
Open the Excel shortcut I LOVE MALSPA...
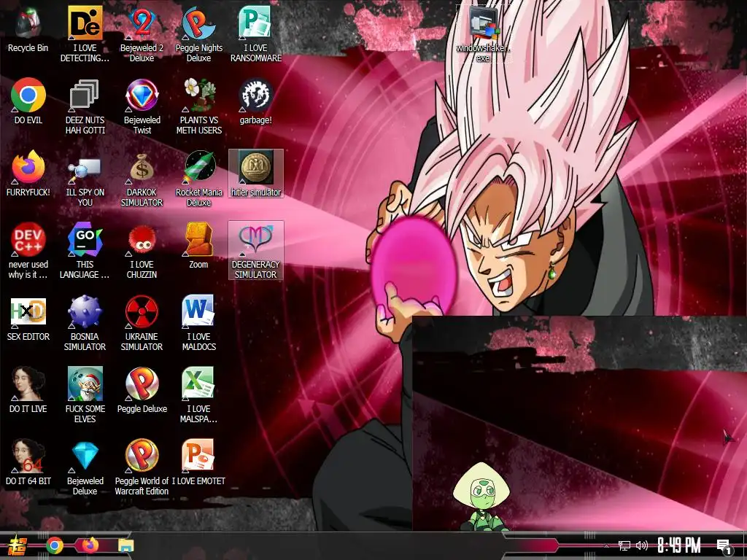coord(198,395)
